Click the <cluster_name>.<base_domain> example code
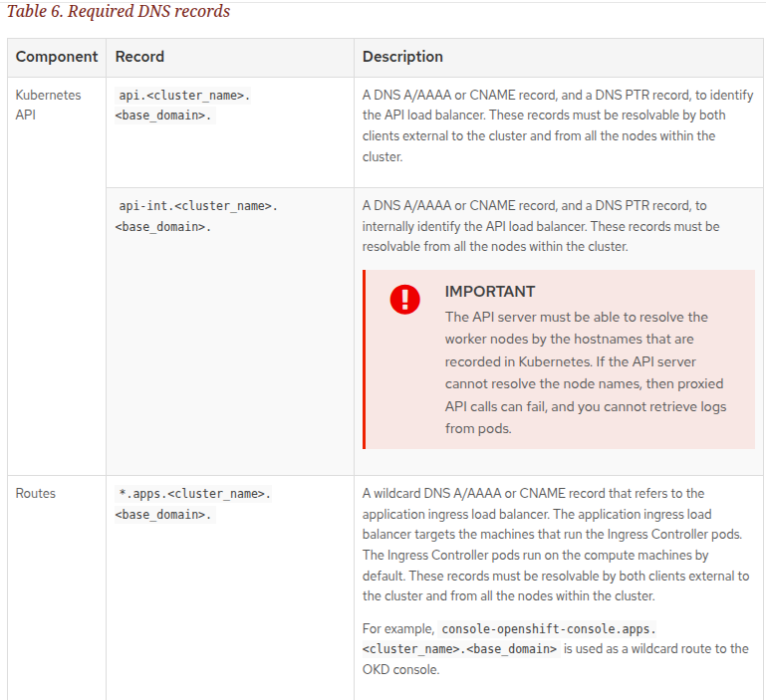This screenshot has width=766, height=700. [x=459, y=648]
